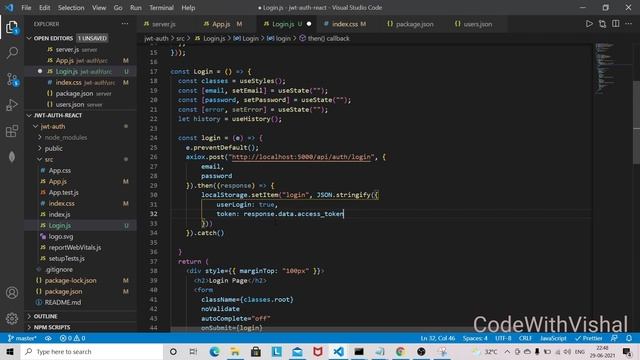Change indentation Spaces: 4 setting
Screen dimensions: 640x360
click(x=475, y=338)
